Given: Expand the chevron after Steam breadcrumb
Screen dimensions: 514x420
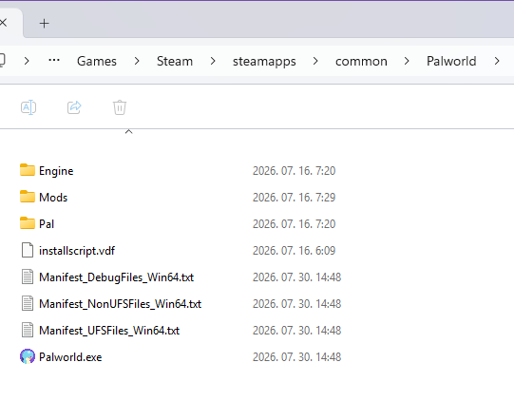Looking at the screenshot, I should pyautogui.click(x=213, y=61).
